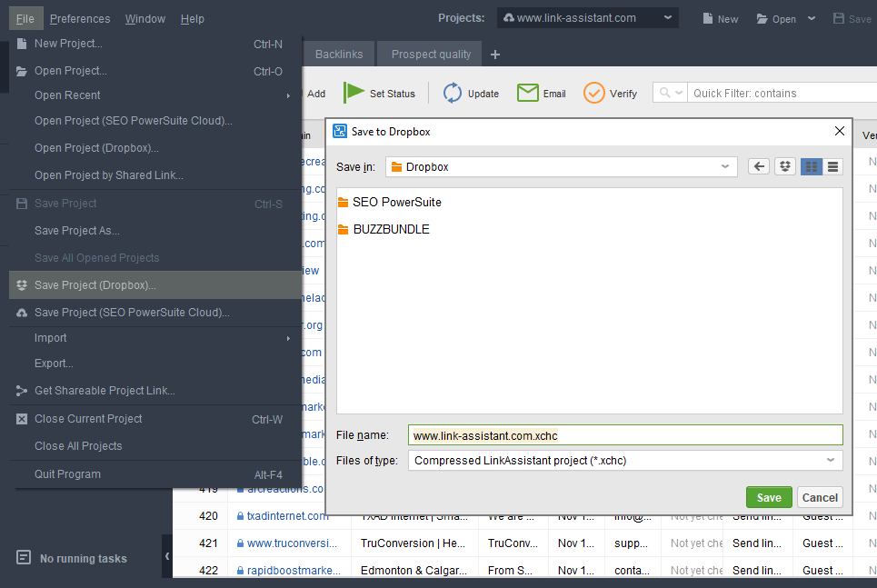Image resolution: width=877 pixels, height=588 pixels.
Task: Click the www.truconversi... link
Action: tap(292, 543)
